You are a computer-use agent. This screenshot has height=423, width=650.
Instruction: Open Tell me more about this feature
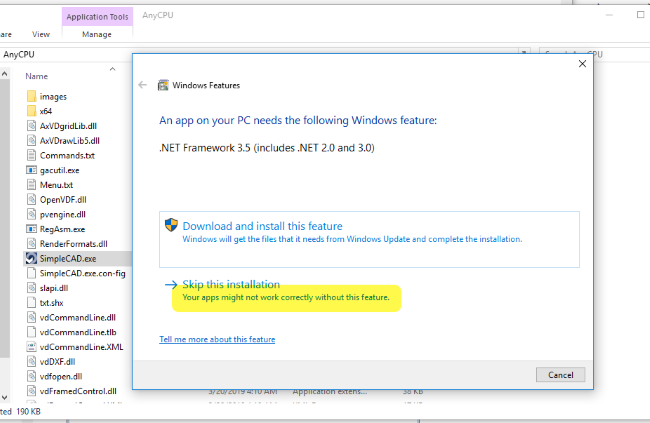(x=217, y=339)
